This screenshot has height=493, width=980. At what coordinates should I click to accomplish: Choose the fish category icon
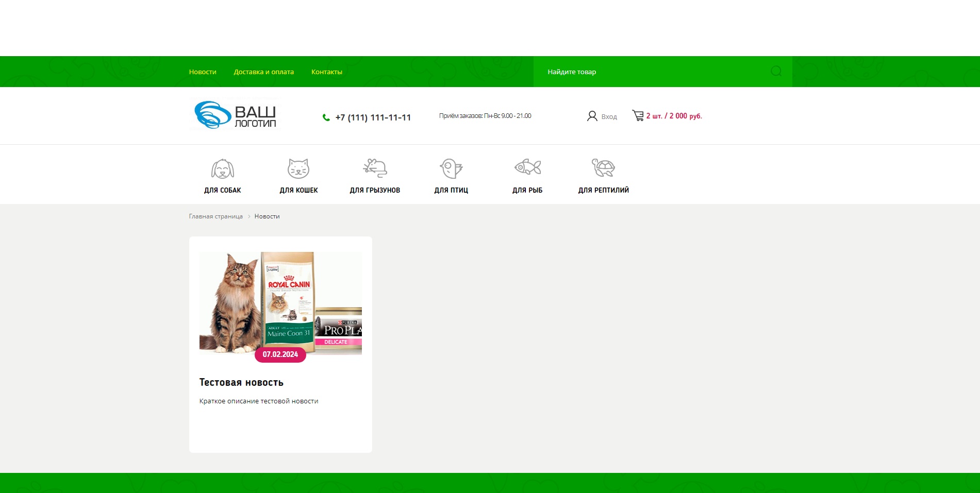pos(527,167)
